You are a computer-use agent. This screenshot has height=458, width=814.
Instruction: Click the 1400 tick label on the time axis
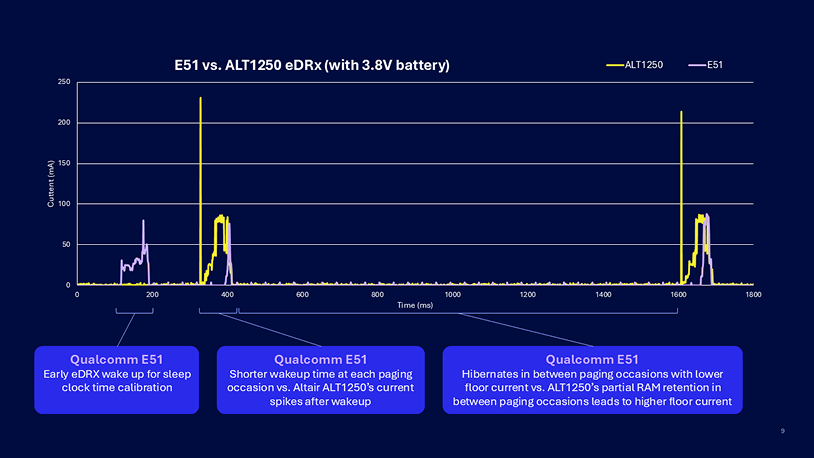(603, 294)
